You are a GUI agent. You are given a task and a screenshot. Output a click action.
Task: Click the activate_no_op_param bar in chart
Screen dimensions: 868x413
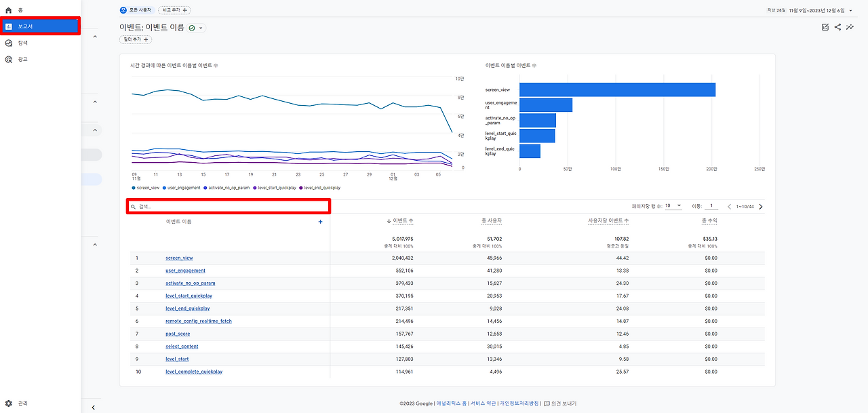(538, 121)
